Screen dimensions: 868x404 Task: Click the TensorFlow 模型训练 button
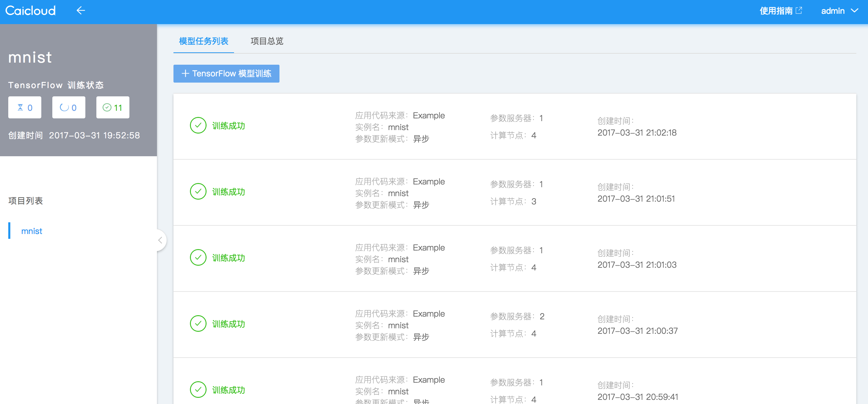tap(226, 74)
